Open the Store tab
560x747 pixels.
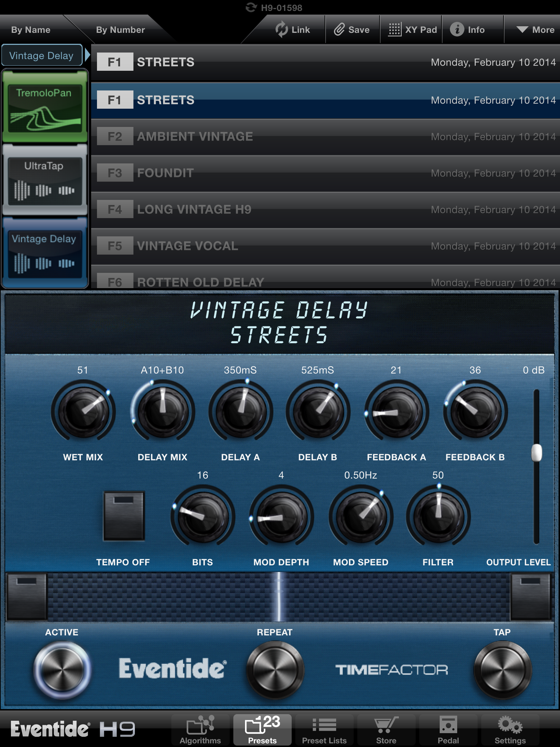coord(386,729)
